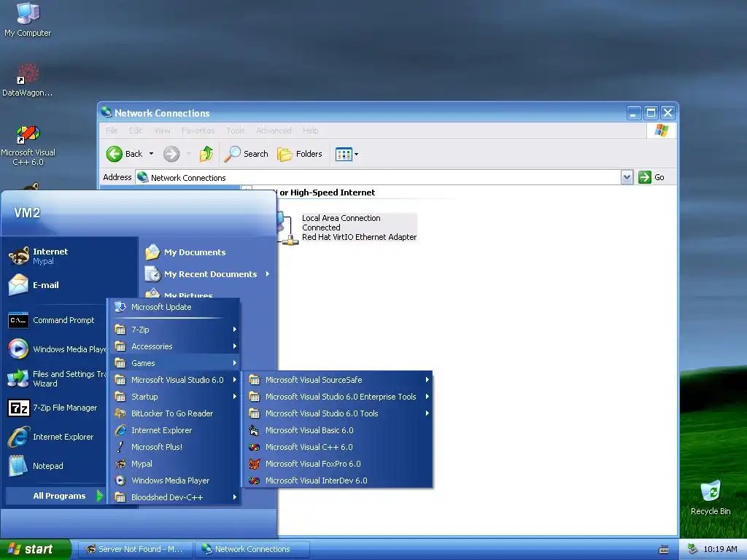The width and height of the screenshot is (747, 560).
Task: Switch to Server Not Found taskbar window
Action: (x=135, y=549)
